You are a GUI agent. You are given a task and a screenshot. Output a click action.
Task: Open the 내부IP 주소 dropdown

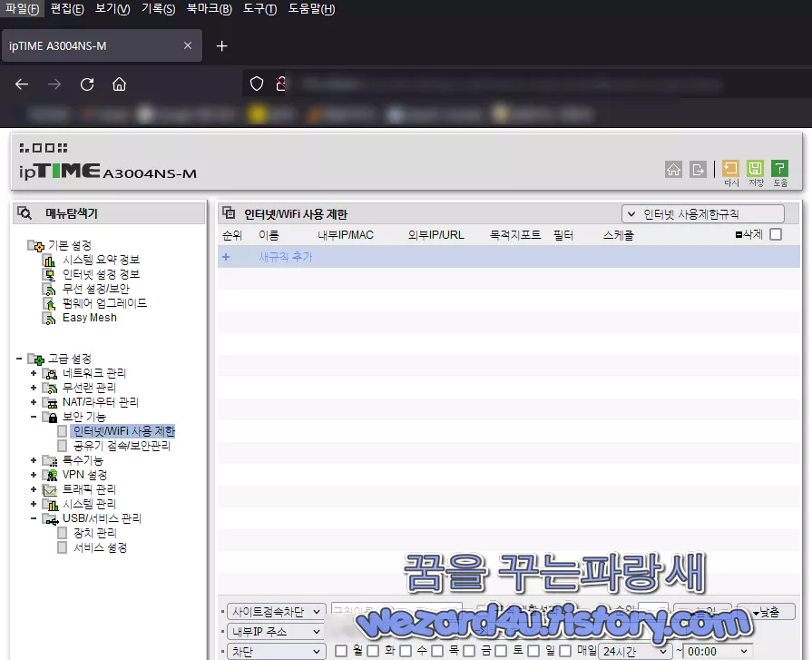click(x=277, y=632)
